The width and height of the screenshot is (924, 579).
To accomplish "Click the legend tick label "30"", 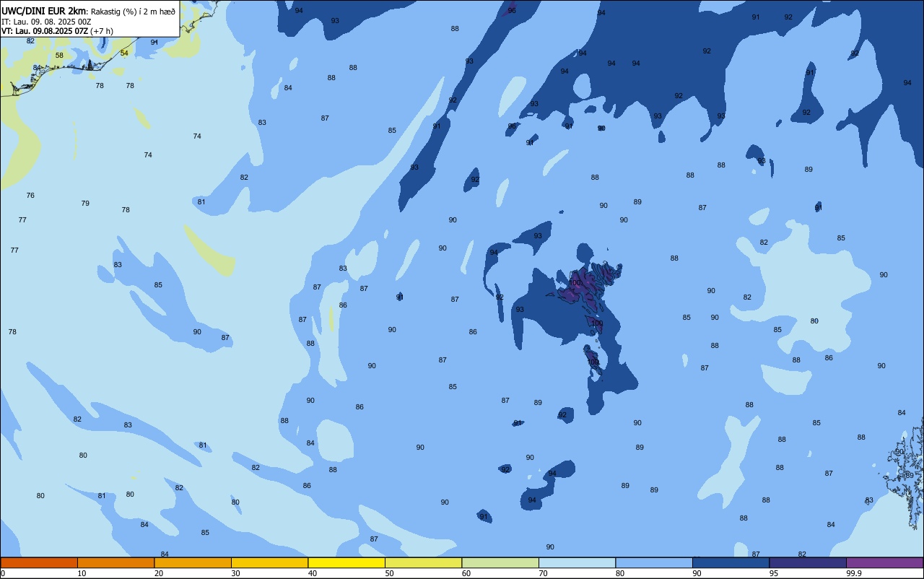I will [x=236, y=573].
